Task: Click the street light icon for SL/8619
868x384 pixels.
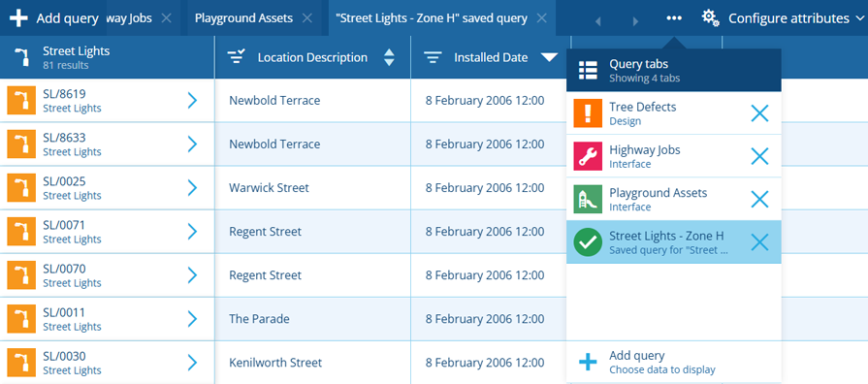Action: (21, 101)
